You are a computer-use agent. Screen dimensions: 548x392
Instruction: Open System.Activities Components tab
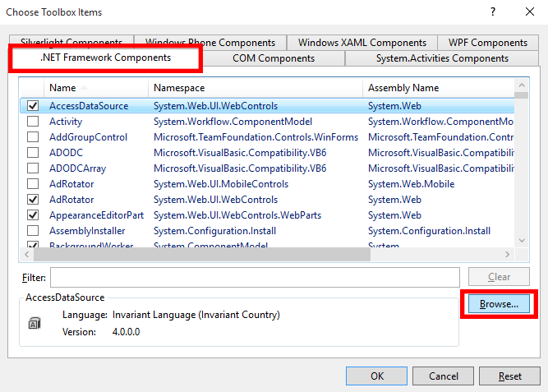pos(442,58)
